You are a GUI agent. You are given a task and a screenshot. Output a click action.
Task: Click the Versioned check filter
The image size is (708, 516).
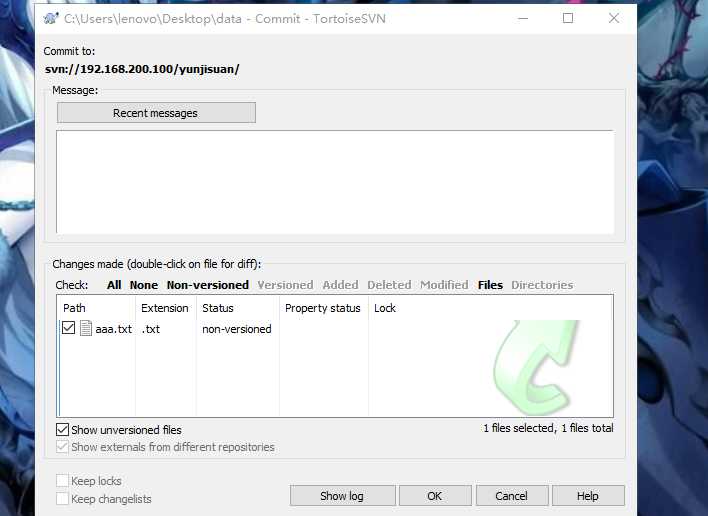coord(285,285)
